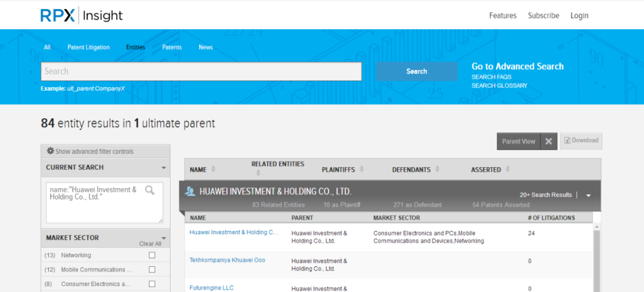Click the 'Consumer Electronics a...' filter label
Image resolution: width=644 pixels, height=292 pixels.
[x=95, y=284]
